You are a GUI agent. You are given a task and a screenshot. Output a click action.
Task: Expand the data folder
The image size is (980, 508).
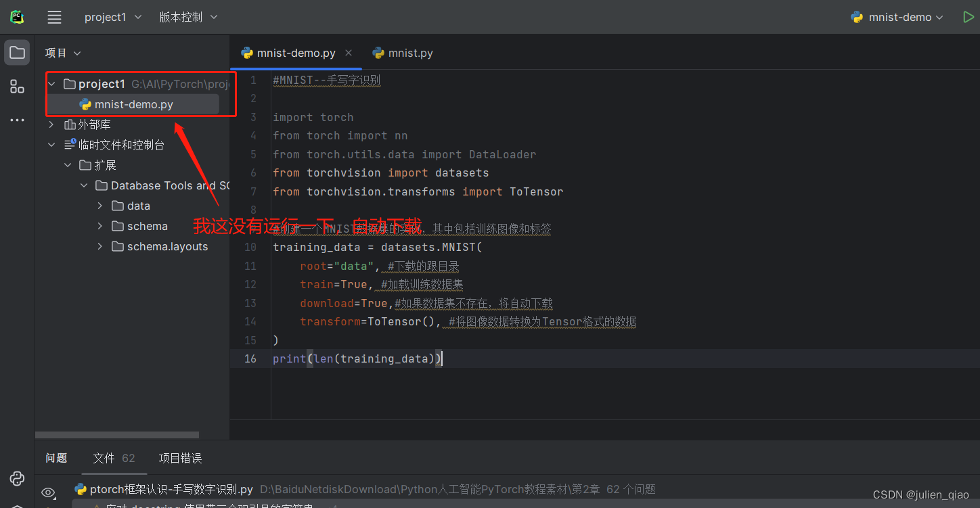(100, 206)
